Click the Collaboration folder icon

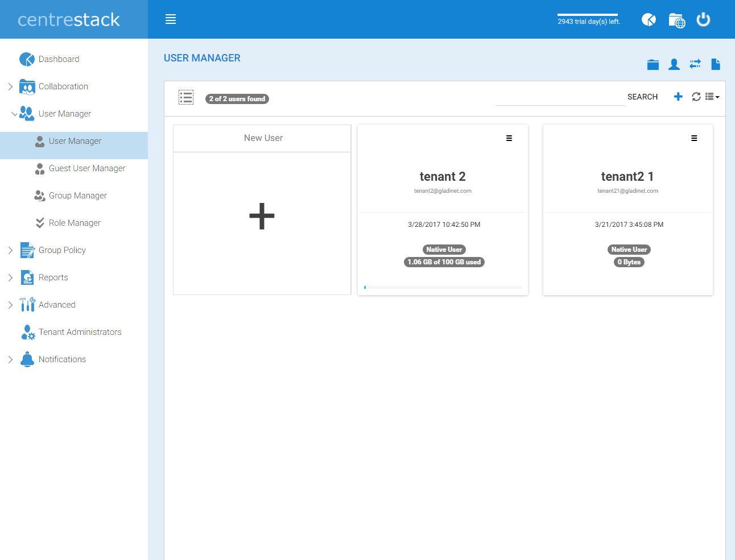pyautogui.click(x=27, y=86)
